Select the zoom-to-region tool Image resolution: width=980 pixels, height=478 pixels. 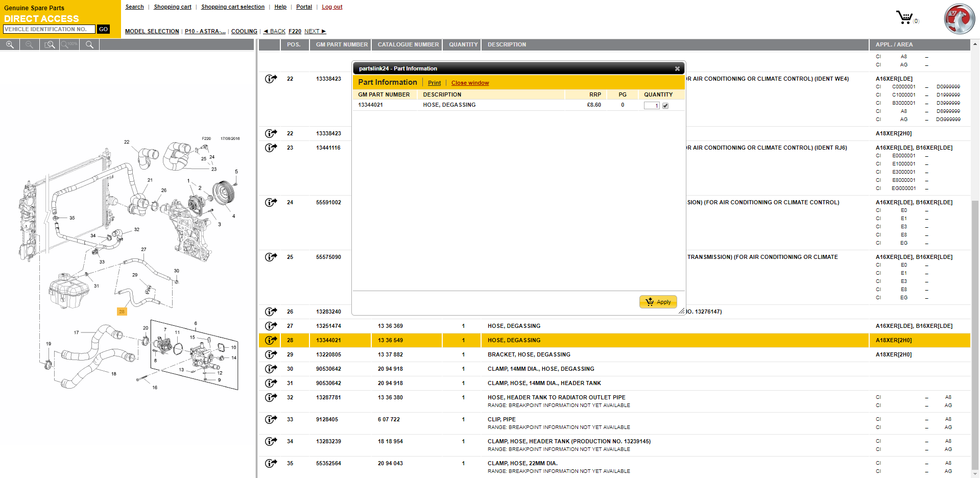coord(49,45)
